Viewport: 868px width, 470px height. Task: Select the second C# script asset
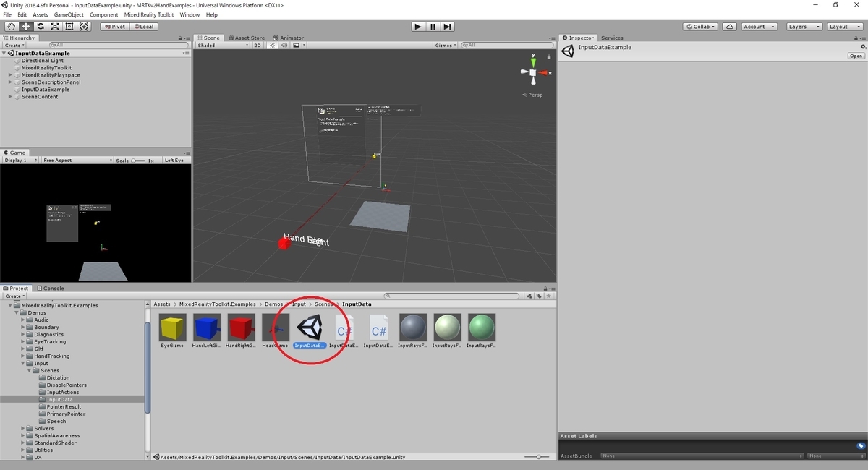pyautogui.click(x=379, y=331)
